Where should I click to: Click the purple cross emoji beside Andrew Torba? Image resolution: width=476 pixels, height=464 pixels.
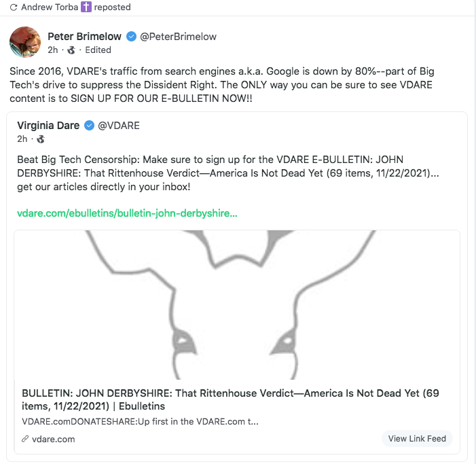pos(86,7)
